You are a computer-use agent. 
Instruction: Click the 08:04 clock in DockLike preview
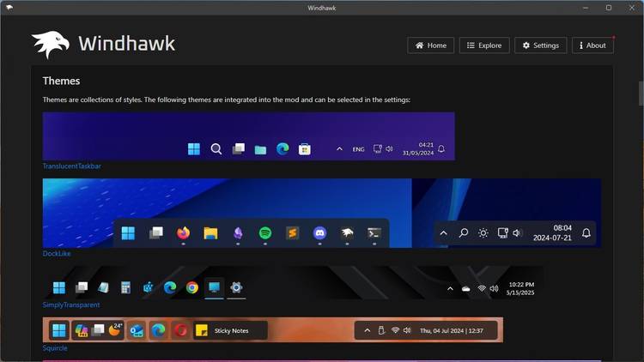562,228
